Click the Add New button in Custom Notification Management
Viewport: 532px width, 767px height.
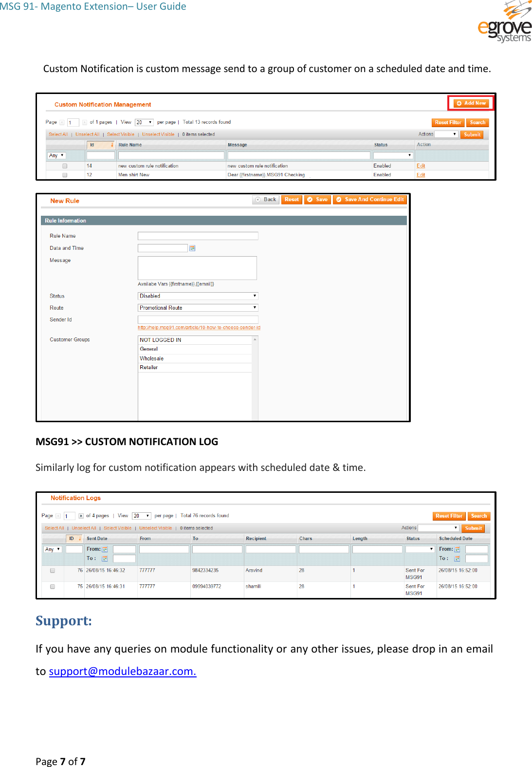pos(471,103)
